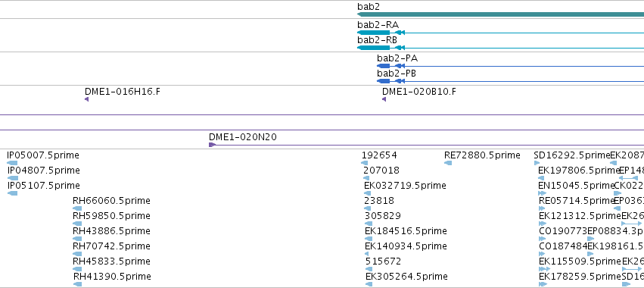This screenshot has height=288, width=644.
Task: Click the bab2-PB coding region glyph
Action: click(x=383, y=81)
